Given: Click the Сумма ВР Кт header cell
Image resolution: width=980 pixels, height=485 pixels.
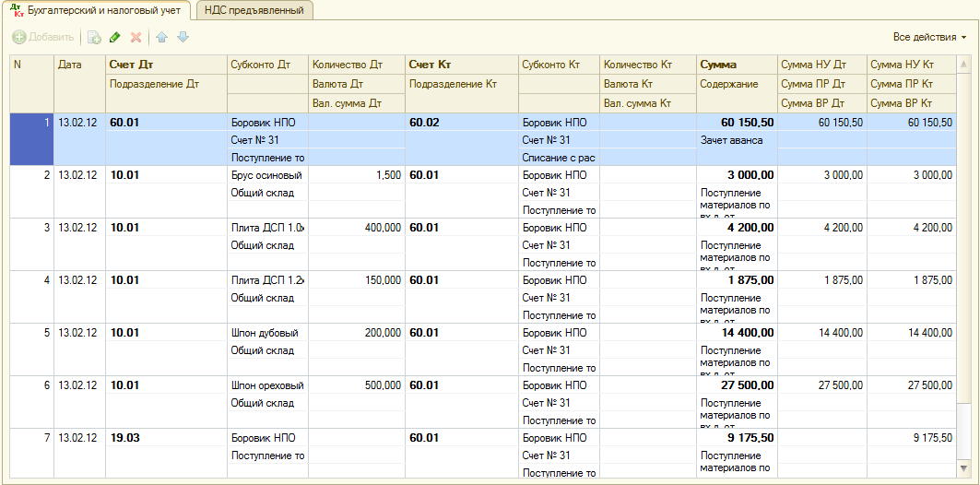Looking at the screenshot, I should coord(911,103).
